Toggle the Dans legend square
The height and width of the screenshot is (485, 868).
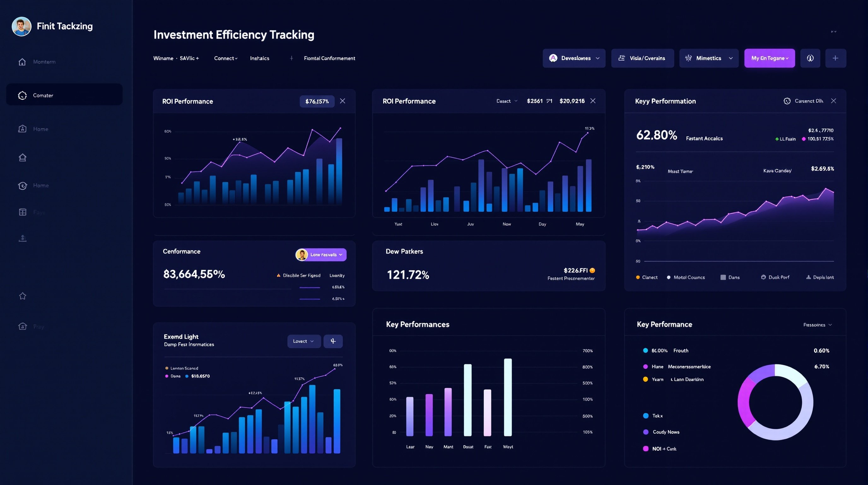click(x=723, y=278)
